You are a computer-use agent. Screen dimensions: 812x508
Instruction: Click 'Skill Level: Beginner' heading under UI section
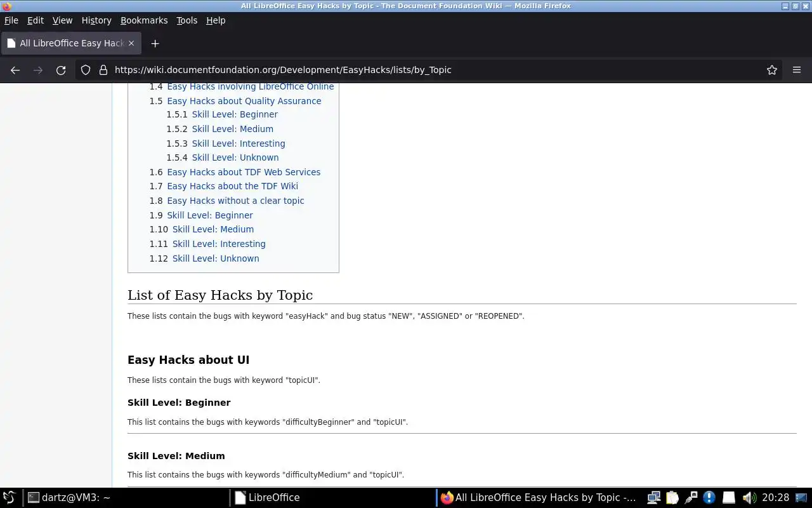[179, 403]
